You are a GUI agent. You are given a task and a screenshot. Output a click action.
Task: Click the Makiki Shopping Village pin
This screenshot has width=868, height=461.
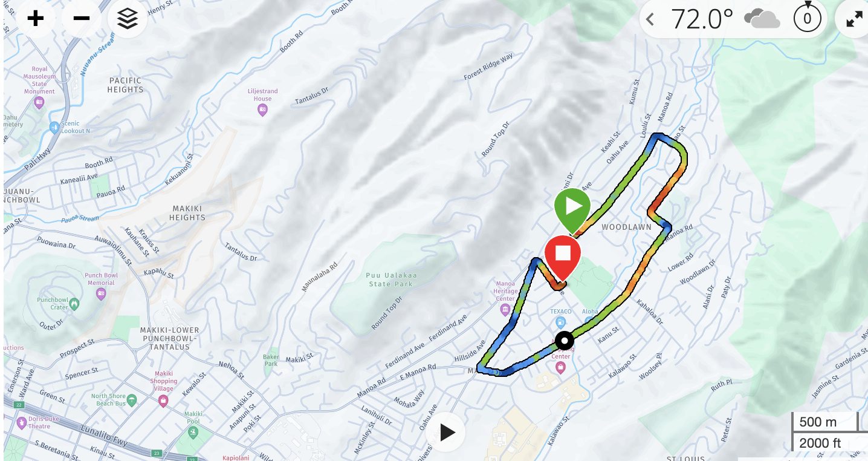coord(163,401)
